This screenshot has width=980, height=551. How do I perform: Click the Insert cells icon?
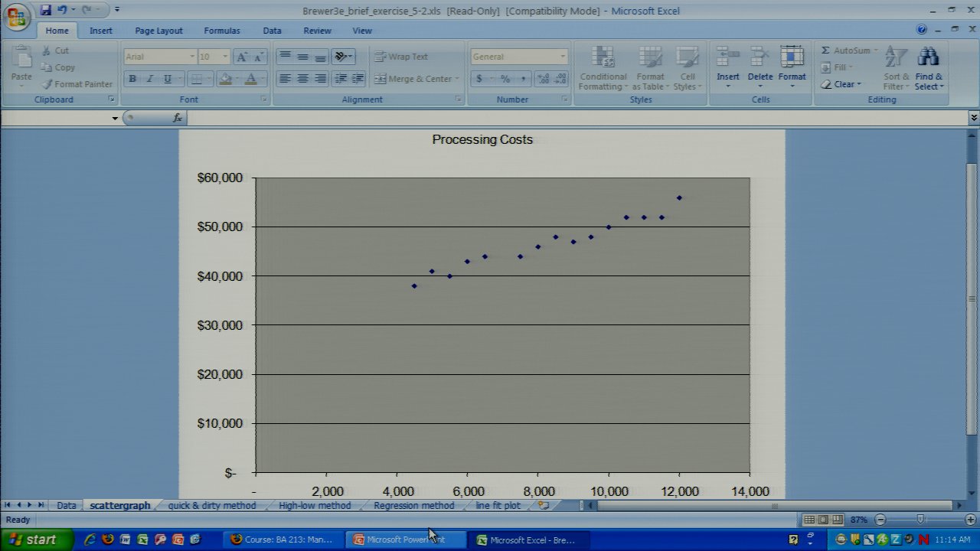[727, 58]
